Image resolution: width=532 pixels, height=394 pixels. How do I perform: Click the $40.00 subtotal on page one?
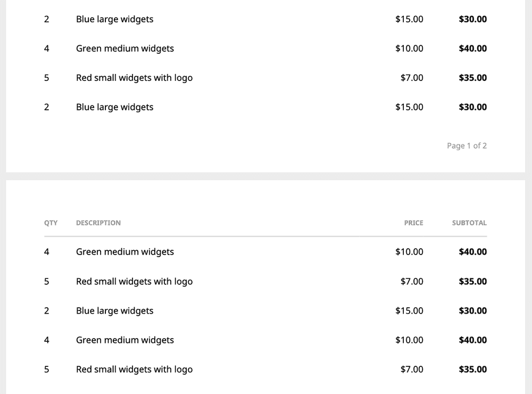click(x=472, y=48)
